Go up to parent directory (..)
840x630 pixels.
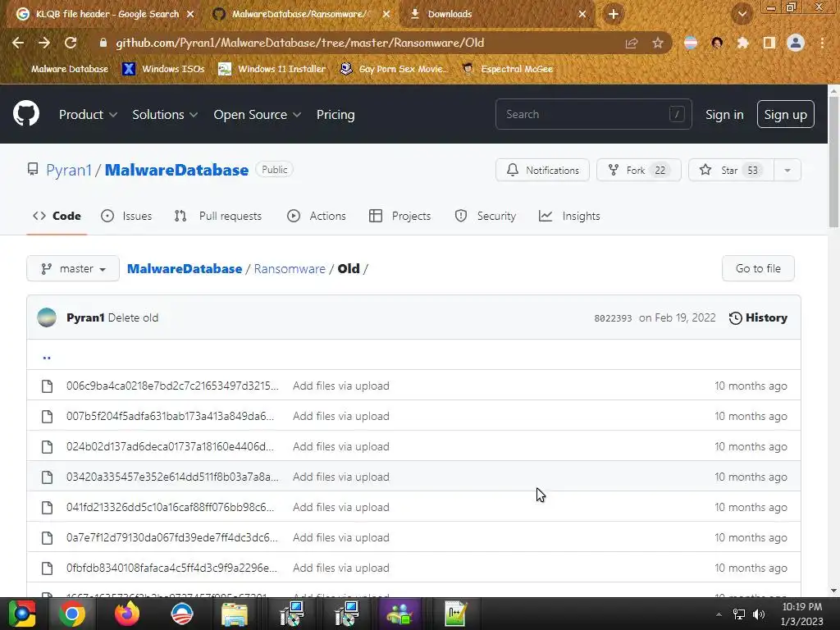(x=47, y=357)
